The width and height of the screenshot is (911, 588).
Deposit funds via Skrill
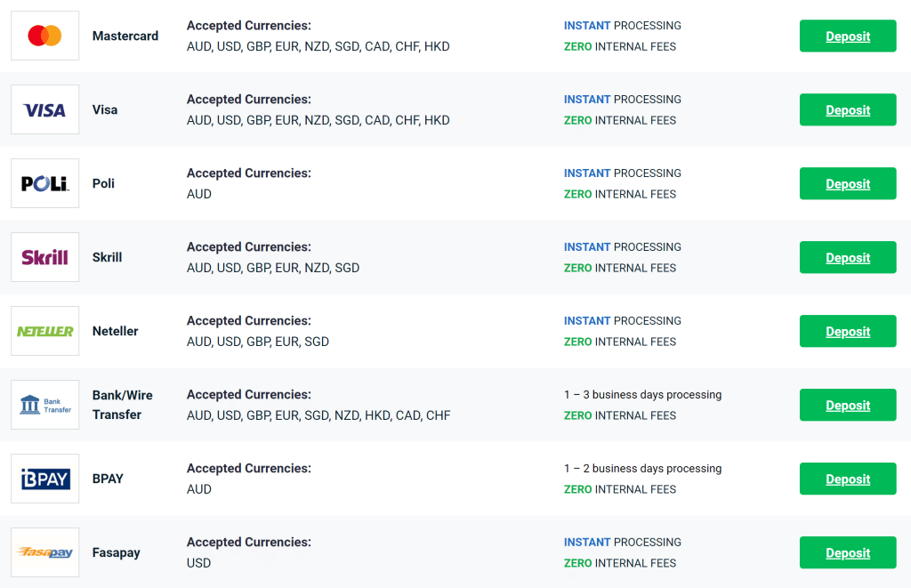(848, 257)
